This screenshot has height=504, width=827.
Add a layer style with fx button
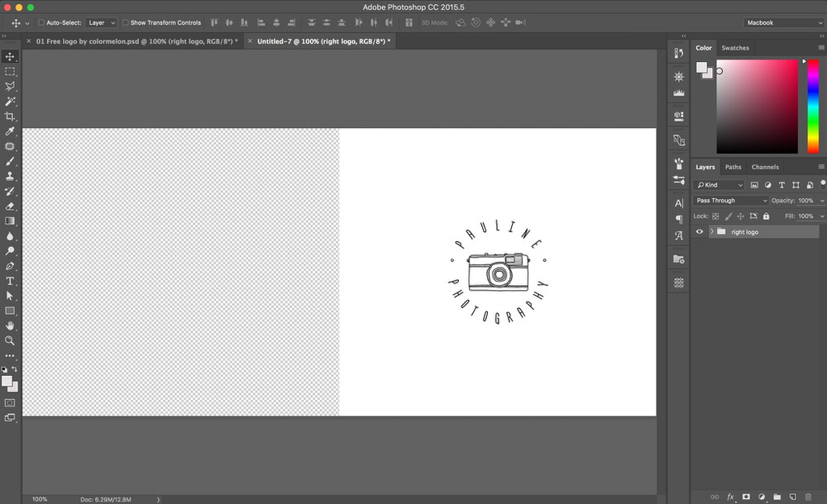click(x=730, y=497)
